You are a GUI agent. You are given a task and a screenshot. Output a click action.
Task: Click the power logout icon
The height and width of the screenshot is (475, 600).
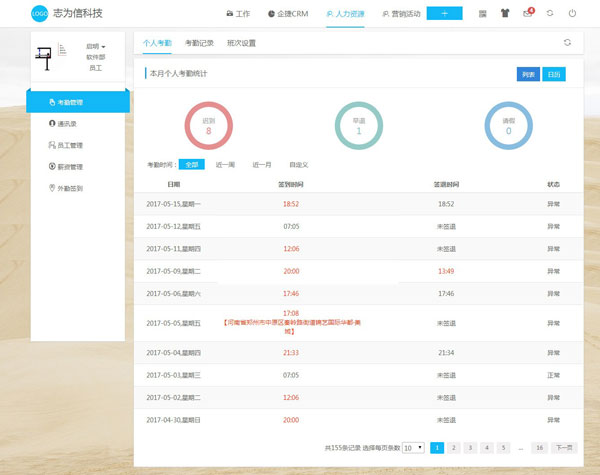click(572, 14)
